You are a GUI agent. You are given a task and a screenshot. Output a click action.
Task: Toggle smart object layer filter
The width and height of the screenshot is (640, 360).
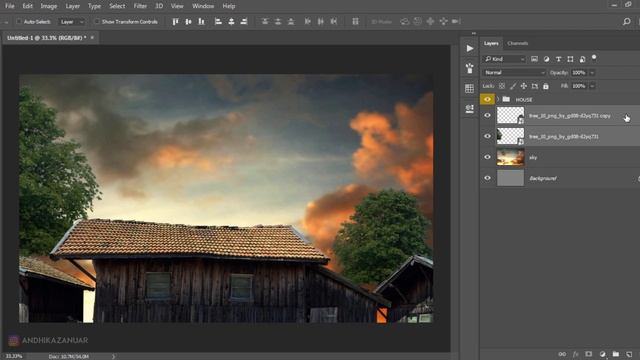pos(582,59)
